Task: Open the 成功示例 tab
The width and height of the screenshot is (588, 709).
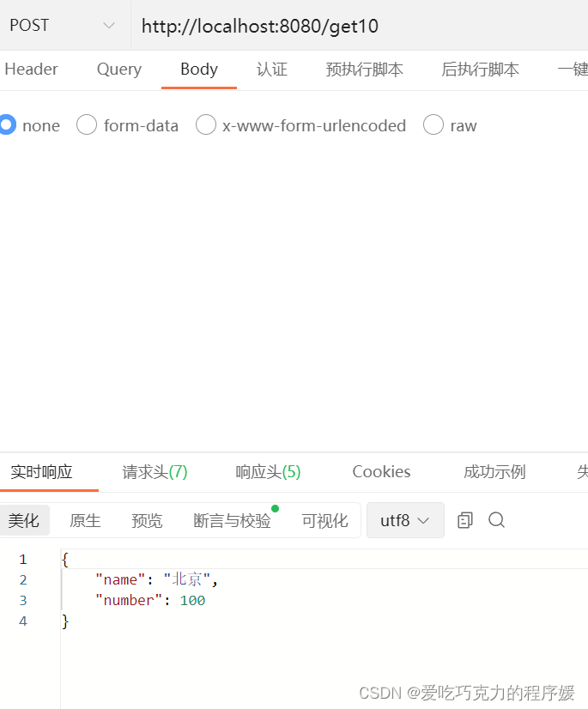Action: [494, 471]
